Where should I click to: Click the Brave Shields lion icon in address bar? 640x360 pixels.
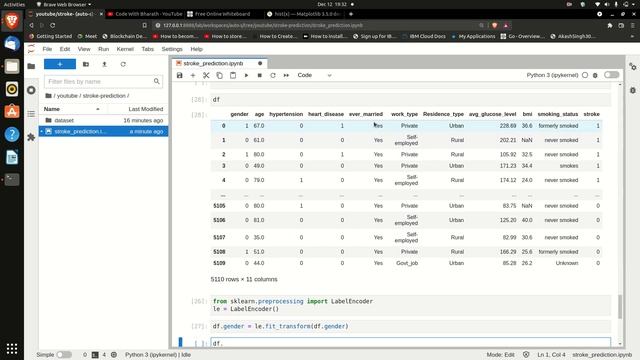click(494, 25)
